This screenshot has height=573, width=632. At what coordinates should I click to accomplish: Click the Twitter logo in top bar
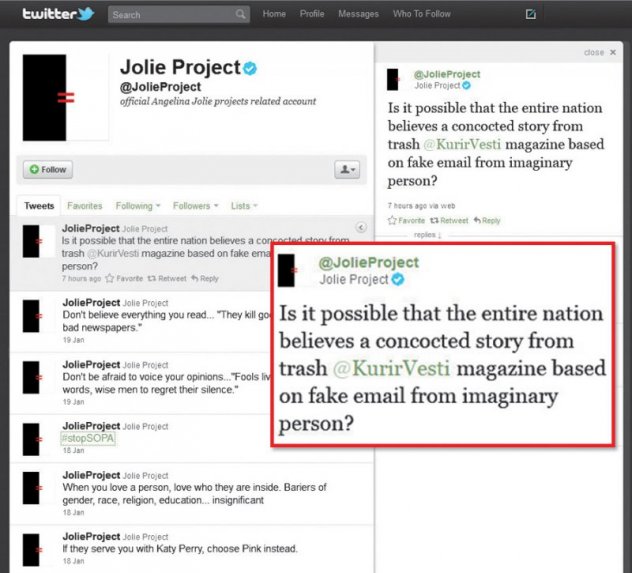point(56,14)
